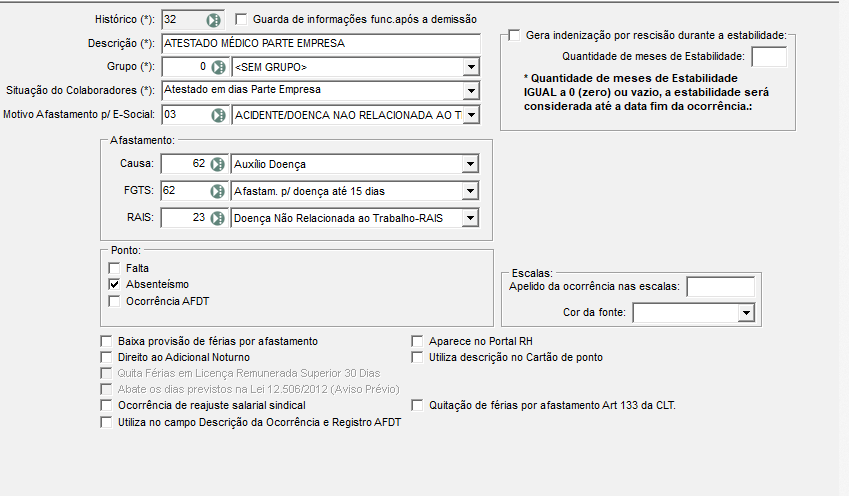
Task: Open lookup icon next to Histórico field
Action: pos(213,20)
